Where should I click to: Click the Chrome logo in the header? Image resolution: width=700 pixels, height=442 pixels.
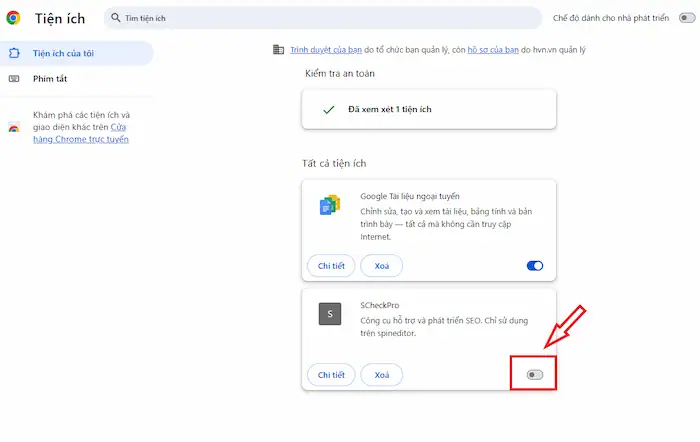(x=14, y=18)
